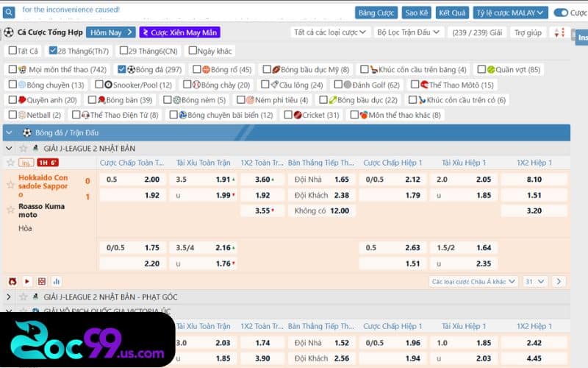
Task: Bet Đội Khách next goal at 2.38
Action: click(x=322, y=195)
